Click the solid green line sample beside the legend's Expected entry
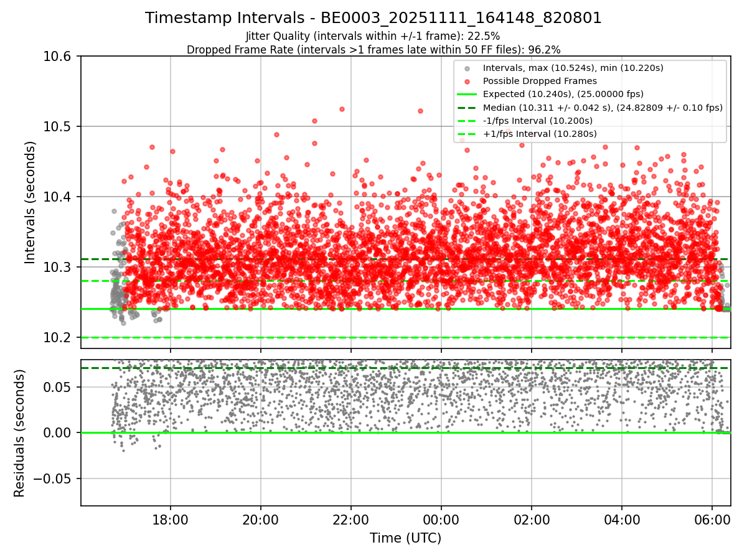 467,94
